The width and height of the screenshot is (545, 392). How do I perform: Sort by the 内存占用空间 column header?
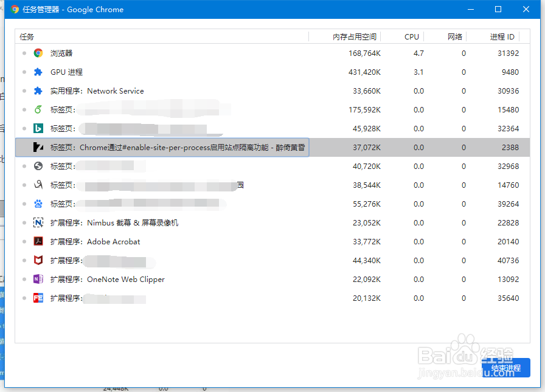[x=345, y=37]
